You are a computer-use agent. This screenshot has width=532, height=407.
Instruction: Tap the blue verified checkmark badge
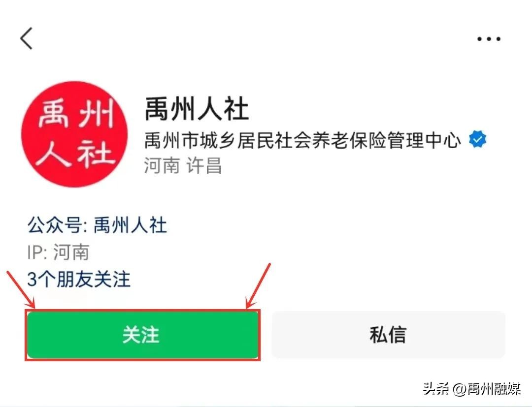(x=477, y=139)
